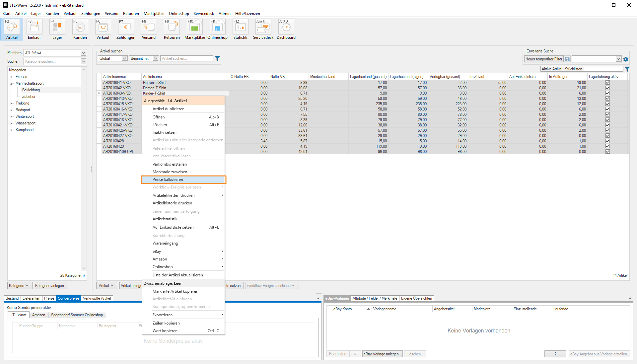Open the Global search scope dropdown
This screenshot has height=364, width=637.
tap(124, 58)
